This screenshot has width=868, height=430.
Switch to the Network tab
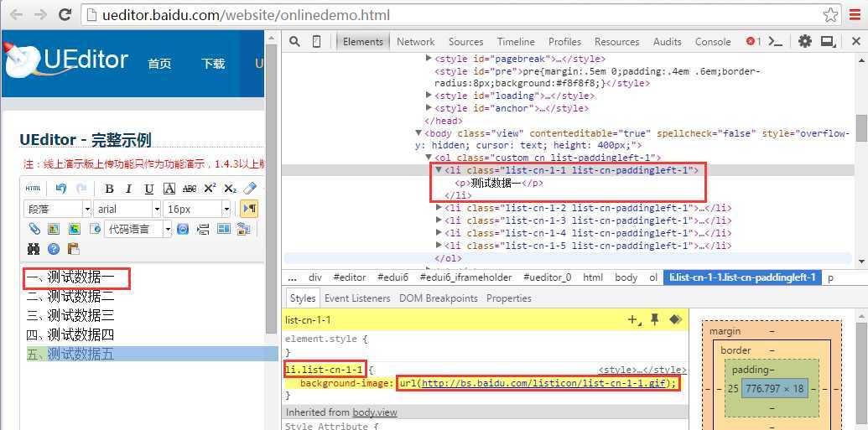[x=416, y=42]
